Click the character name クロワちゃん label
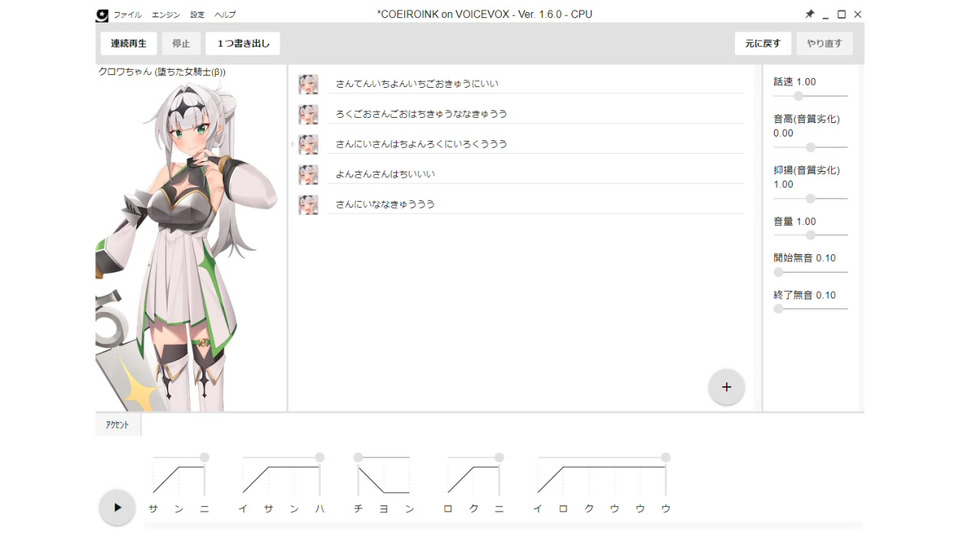960x540 pixels. pyautogui.click(x=162, y=72)
